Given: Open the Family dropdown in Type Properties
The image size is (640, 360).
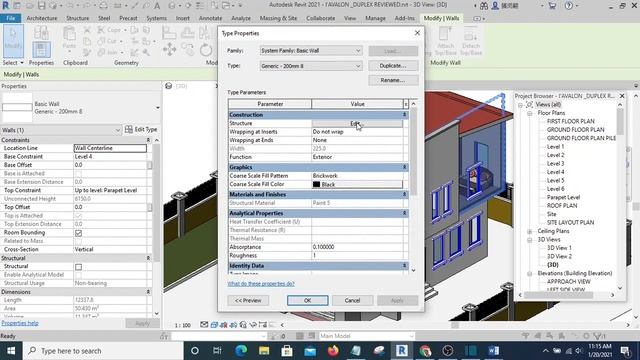Looking at the screenshot, I should [x=311, y=51].
